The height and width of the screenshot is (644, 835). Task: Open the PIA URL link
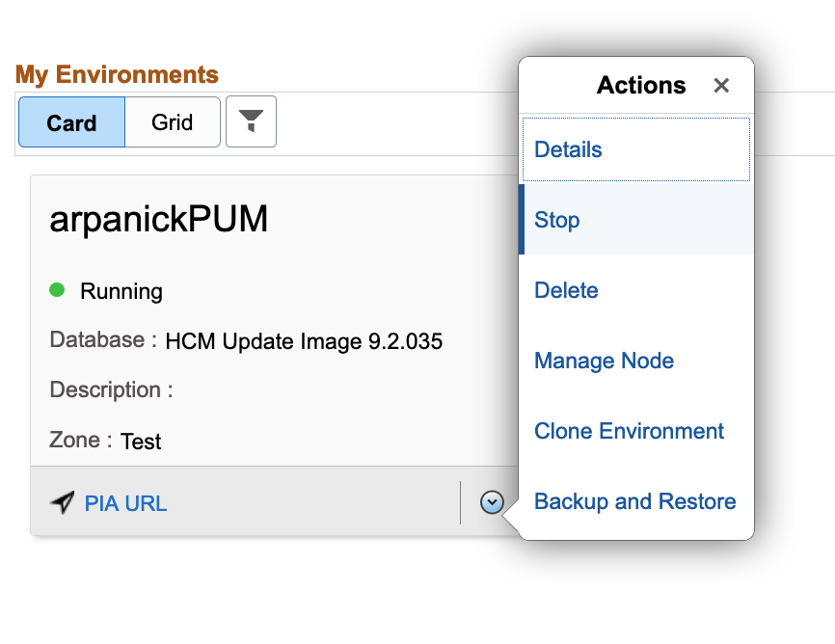(x=125, y=503)
